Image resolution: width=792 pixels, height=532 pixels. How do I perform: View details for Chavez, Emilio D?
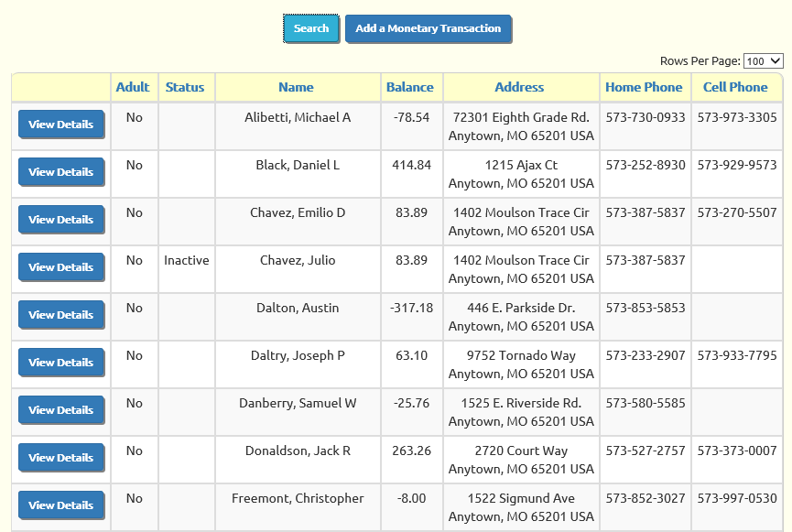61,219
